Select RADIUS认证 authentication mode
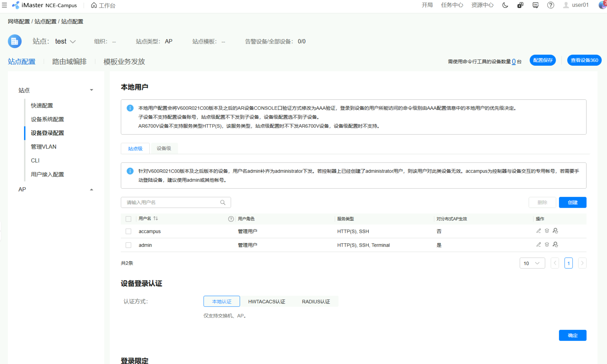Screen dimensions: 607x364 (x=316, y=302)
